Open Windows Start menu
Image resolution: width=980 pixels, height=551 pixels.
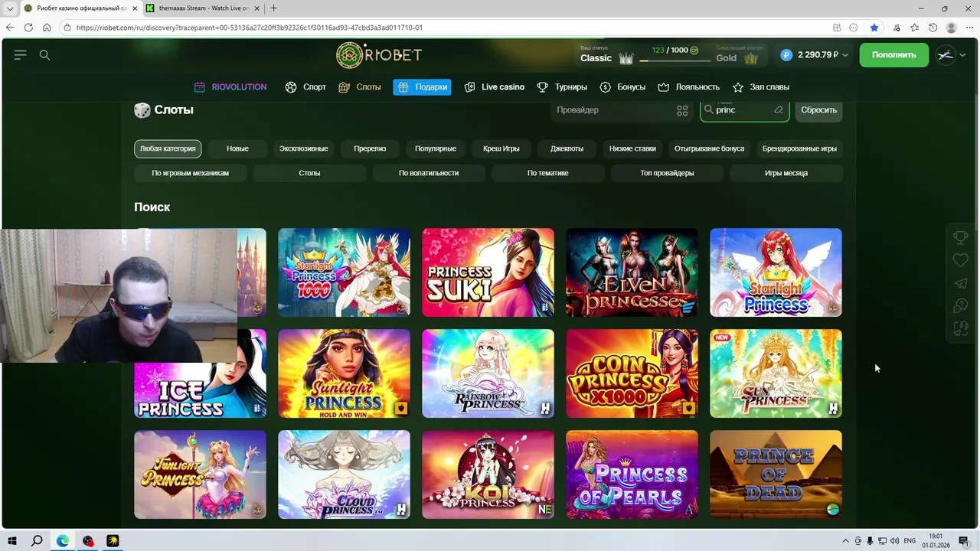tap(12, 541)
